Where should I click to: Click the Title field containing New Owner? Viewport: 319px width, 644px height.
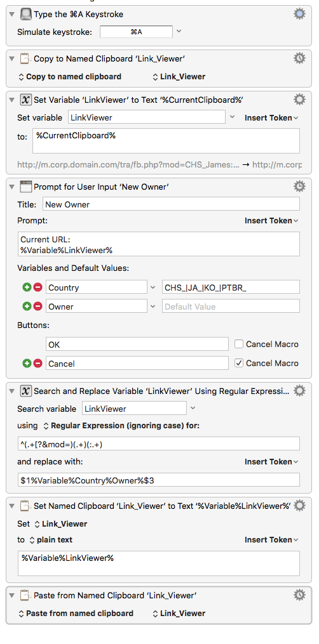[171, 204]
